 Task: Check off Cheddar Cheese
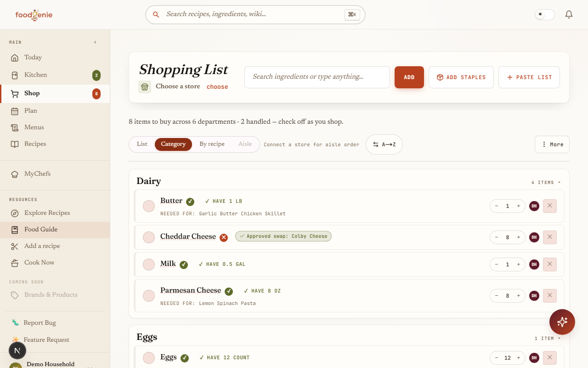coord(149,237)
